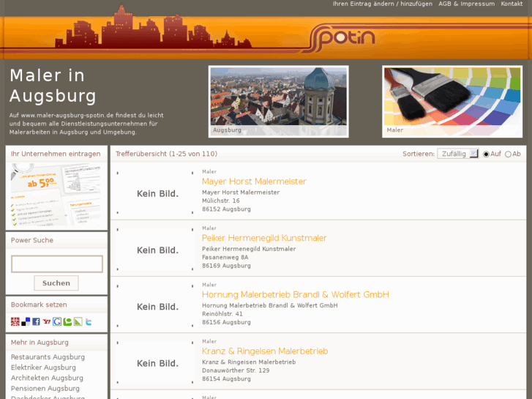Go to Architekten Augsburg
This screenshot has height=399, width=532.
pos(47,378)
